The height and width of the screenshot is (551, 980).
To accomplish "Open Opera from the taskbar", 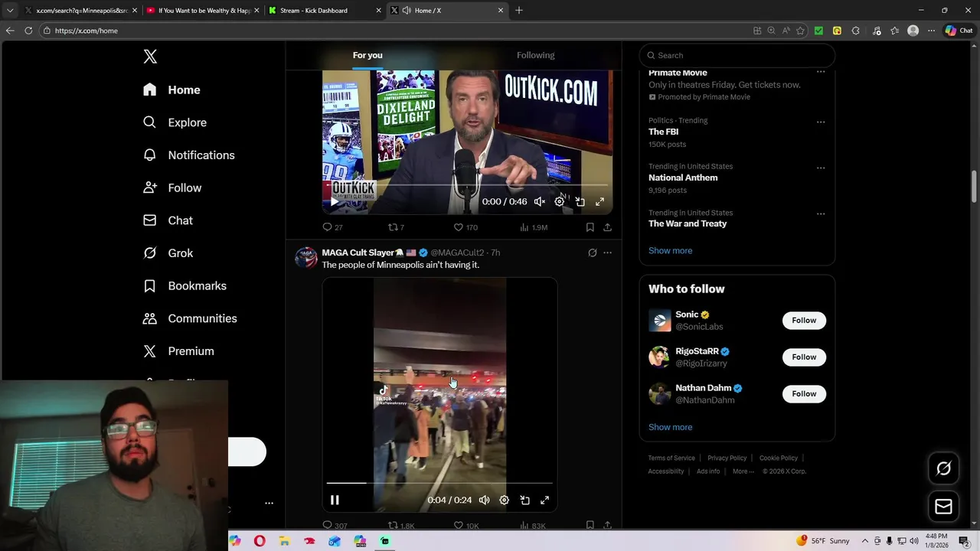I will pyautogui.click(x=260, y=541).
